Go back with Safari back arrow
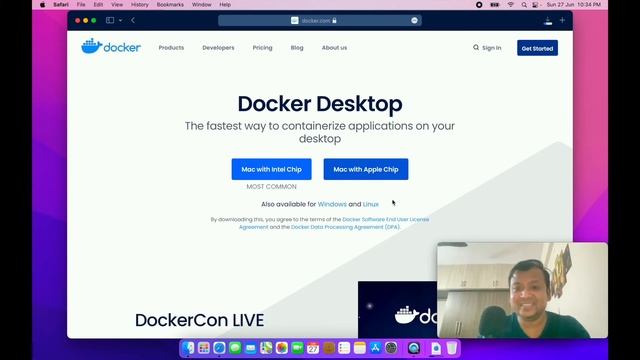640x360 pixels. (133, 20)
